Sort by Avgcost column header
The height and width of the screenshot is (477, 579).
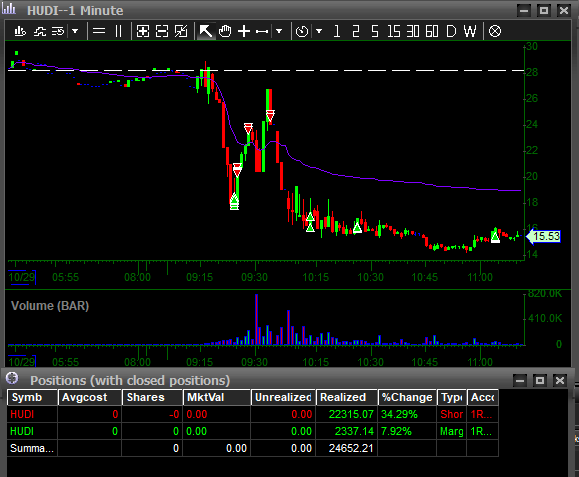[x=90, y=397]
